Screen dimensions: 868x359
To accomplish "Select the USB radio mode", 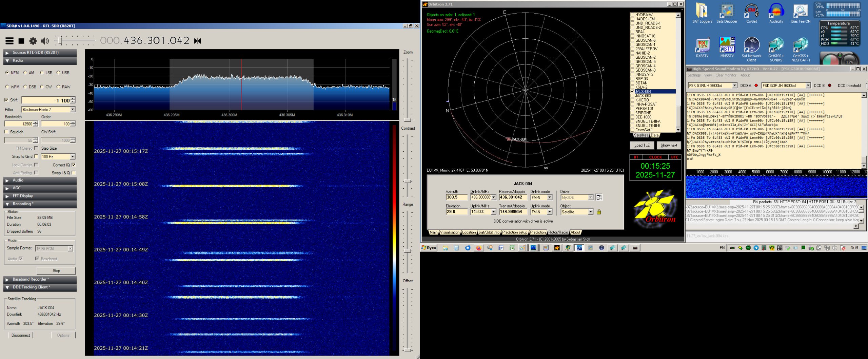I will point(59,73).
